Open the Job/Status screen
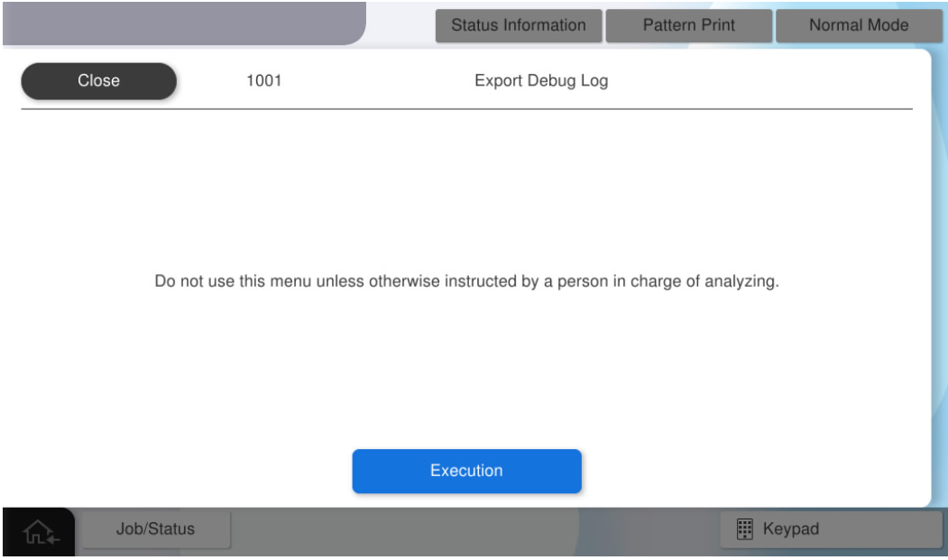 tap(156, 529)
